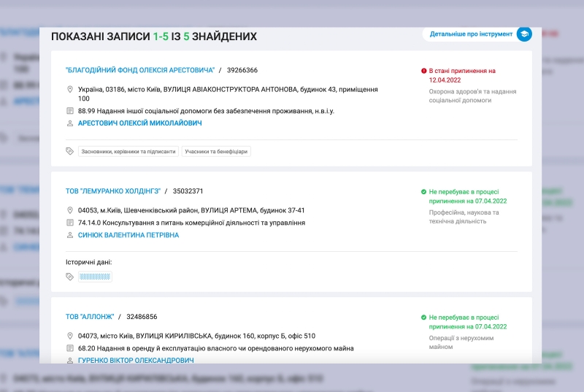Open 'ТОВ АЛЛОНЖ' company record
The height and width of the screenshot is (392, 584).
click(90, 317)
